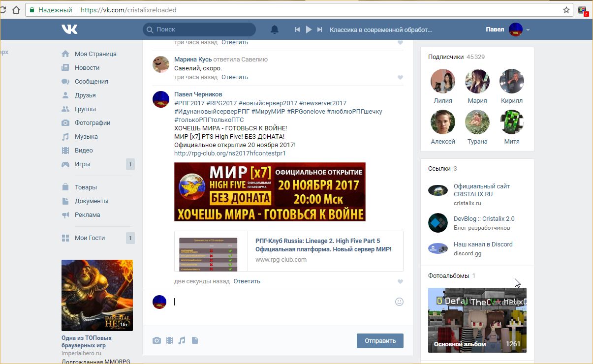Expand the Павел profile dropdown menu
The height and width of the screenshot is (364, 593).
pos(528,30)
